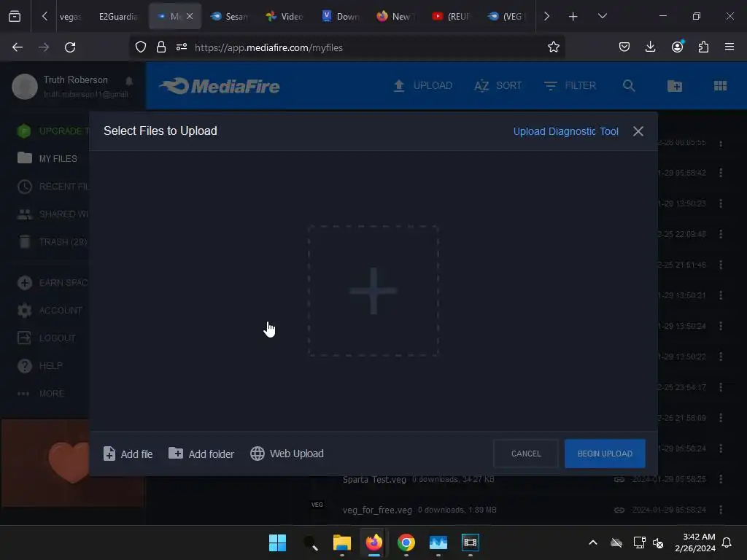Click the Firefox account icon
The image size is (747, 560).
678,47
